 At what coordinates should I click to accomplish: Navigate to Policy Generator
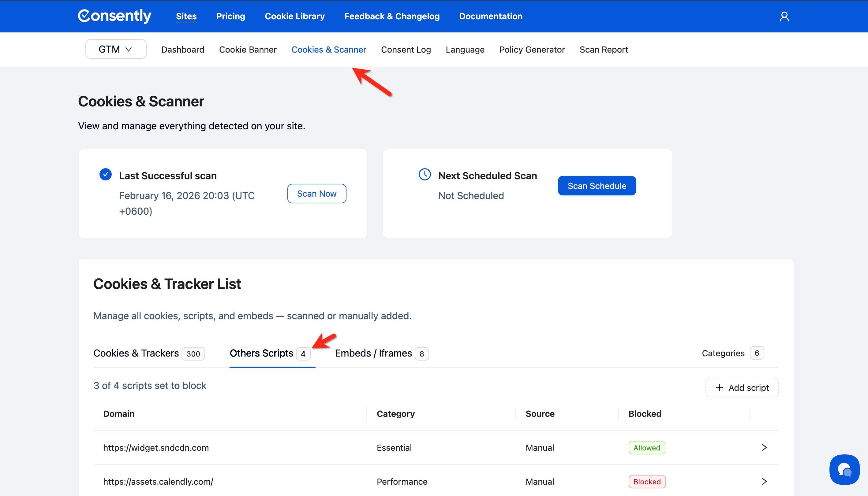(x=532, y=50)
